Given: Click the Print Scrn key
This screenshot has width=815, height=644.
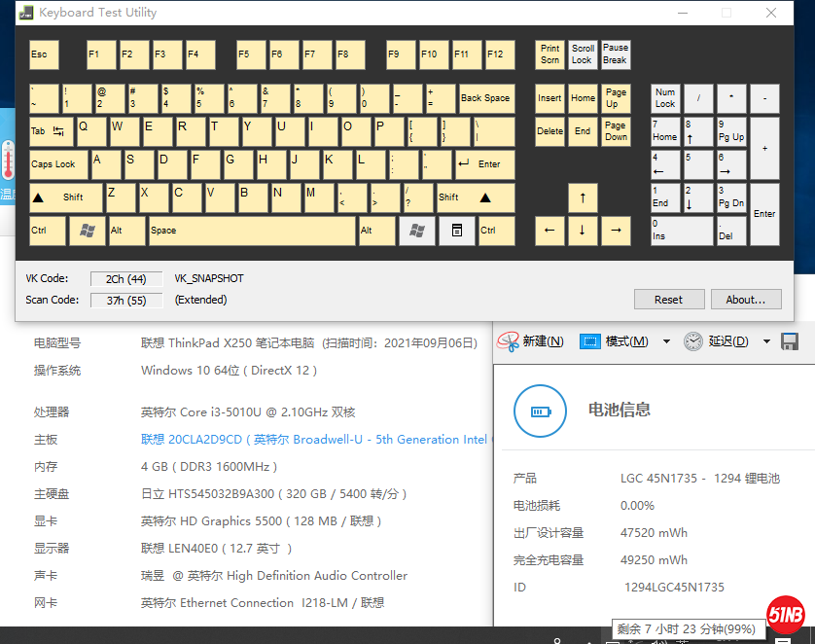Looking at the screenshot, I should (549, 54).
